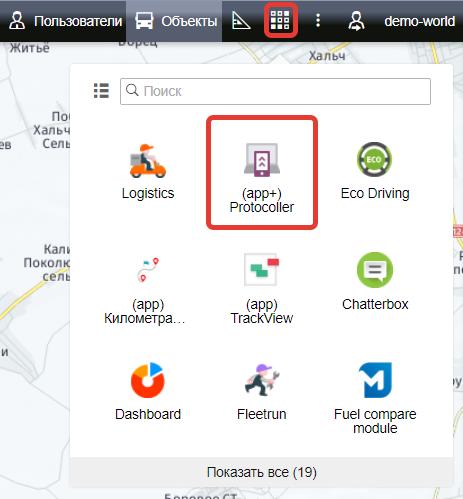Open the ruler and triangle tools icon

241,21
